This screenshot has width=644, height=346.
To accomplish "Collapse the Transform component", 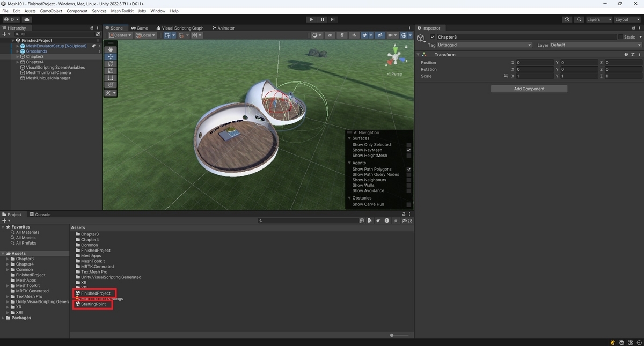I will tap(418, 54).
